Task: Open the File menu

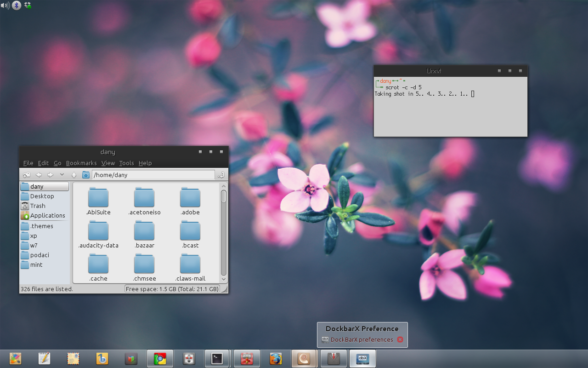Action: (x=28, y=163)
